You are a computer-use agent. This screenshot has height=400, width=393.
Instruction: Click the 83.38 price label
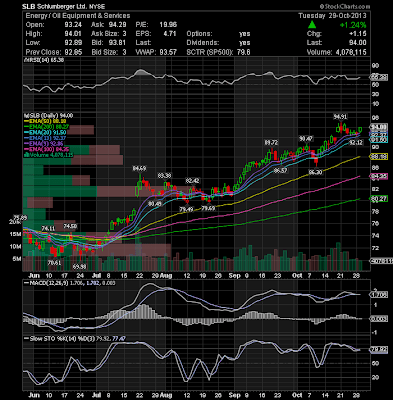(x=164, y=175)
